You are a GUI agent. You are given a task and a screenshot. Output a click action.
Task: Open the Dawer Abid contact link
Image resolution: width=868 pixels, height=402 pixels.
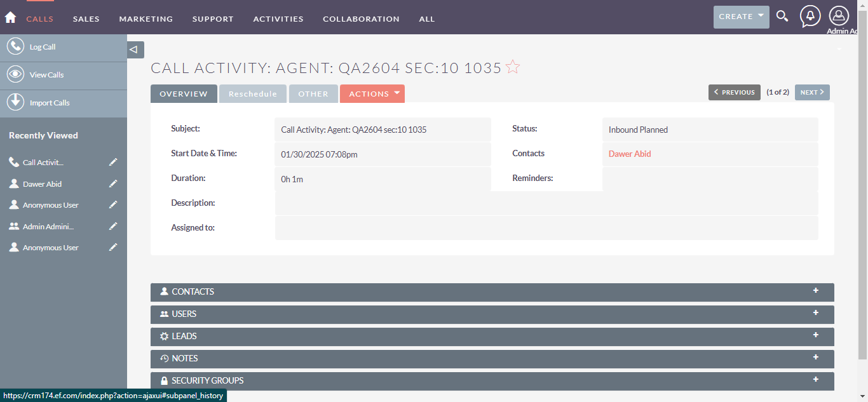(x=630, y=154)
